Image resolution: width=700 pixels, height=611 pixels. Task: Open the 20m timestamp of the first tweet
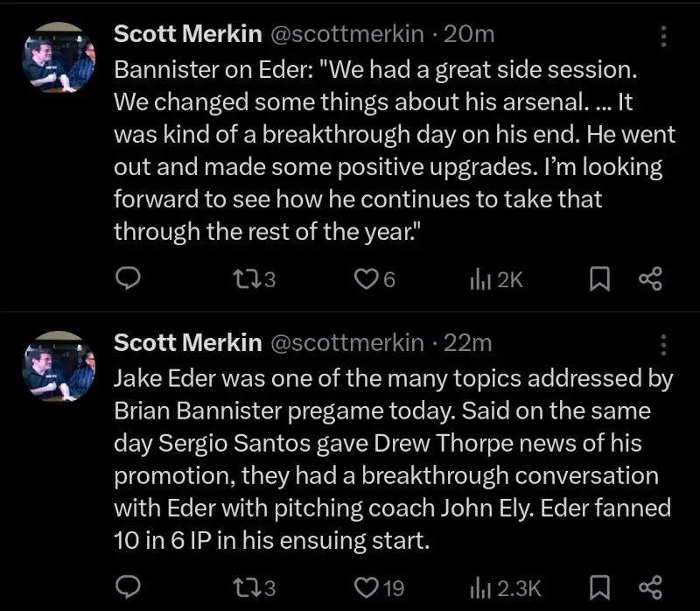469,34
